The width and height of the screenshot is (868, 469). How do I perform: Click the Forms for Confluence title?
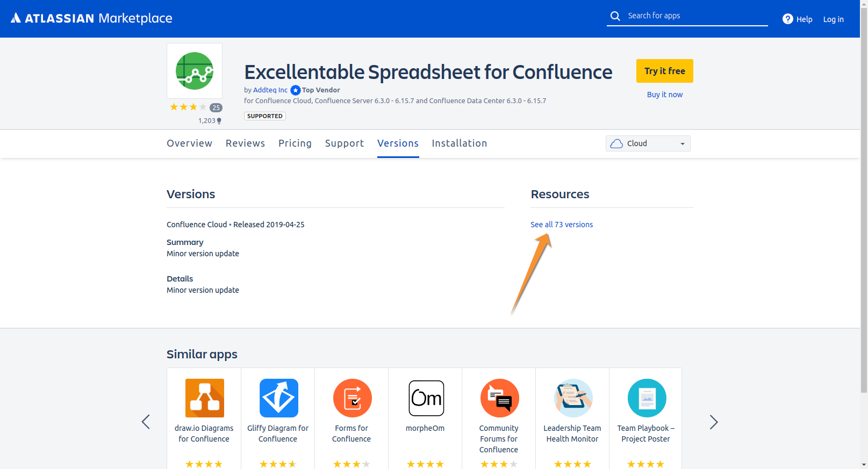point(351,434)
